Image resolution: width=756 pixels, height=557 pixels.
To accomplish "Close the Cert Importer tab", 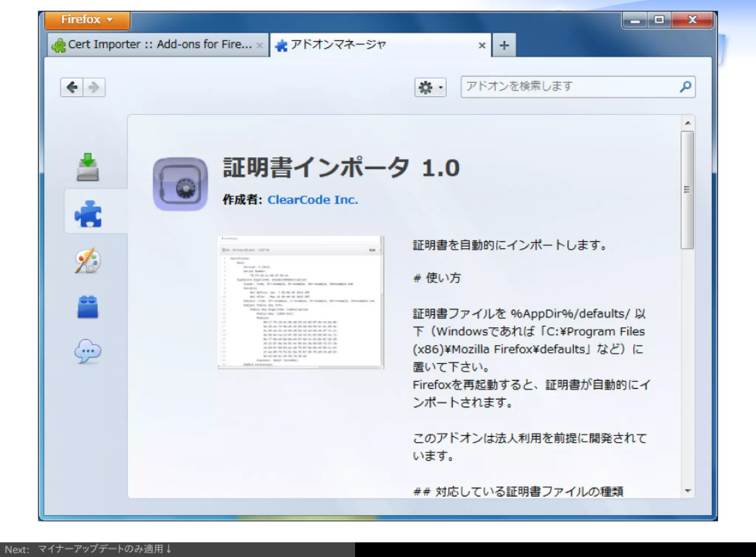I will coord(260,45).
